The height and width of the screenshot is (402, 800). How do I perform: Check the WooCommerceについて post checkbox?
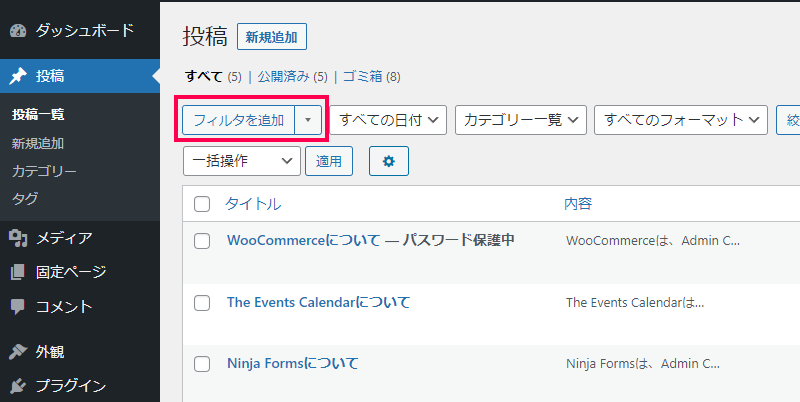pyautogui.click(x=202, y=241)
